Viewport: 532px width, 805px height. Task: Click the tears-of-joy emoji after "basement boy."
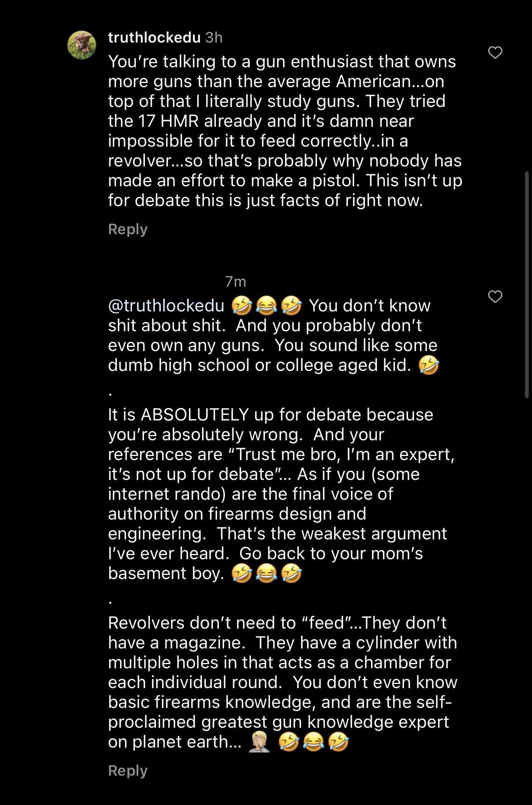click(x=266, y=574)
